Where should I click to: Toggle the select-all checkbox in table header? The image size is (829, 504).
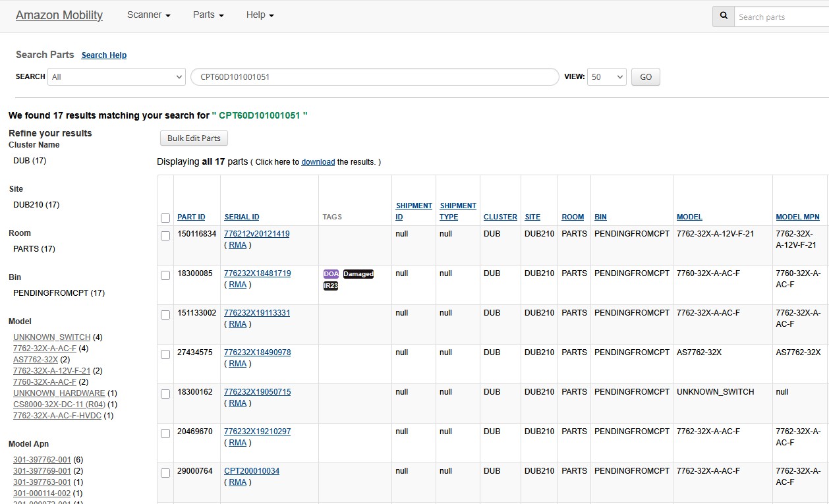pos(165,217)
